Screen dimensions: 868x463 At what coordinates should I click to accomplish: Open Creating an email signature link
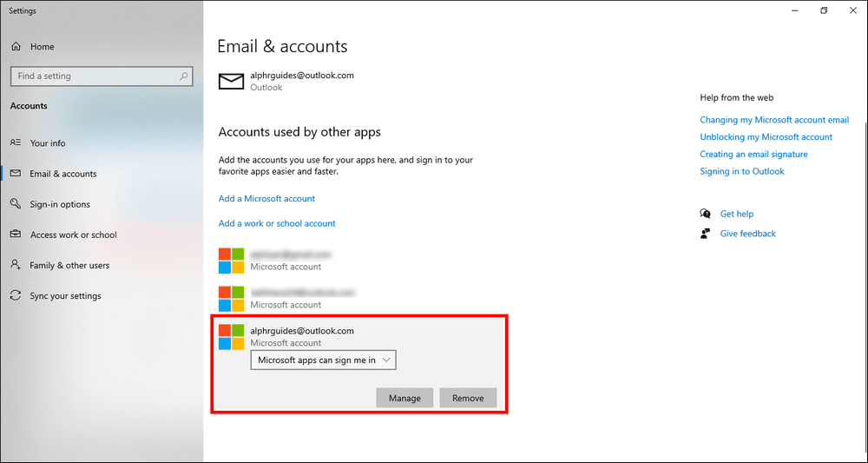753,155
